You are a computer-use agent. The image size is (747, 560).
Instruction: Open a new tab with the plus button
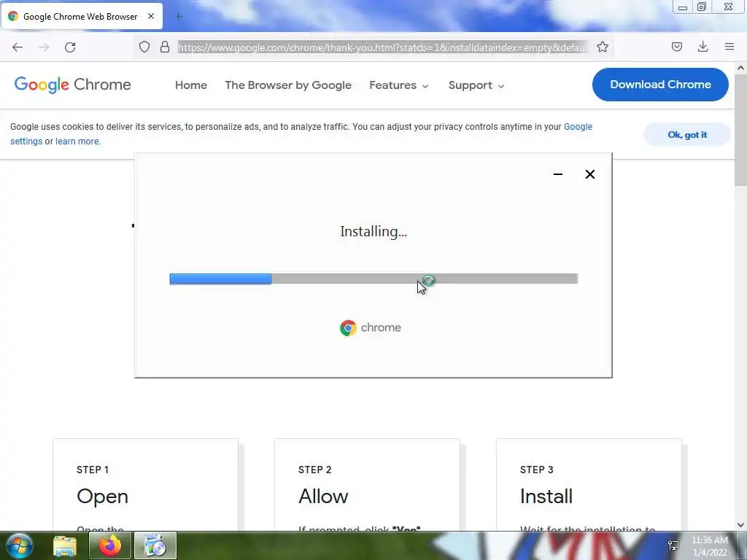[179, 17]
